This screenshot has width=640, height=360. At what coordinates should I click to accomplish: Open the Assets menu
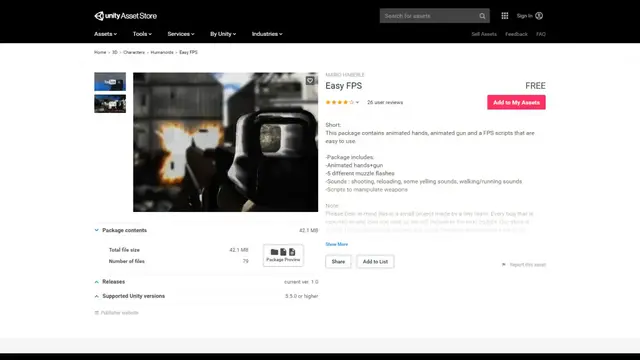[105, 34]
